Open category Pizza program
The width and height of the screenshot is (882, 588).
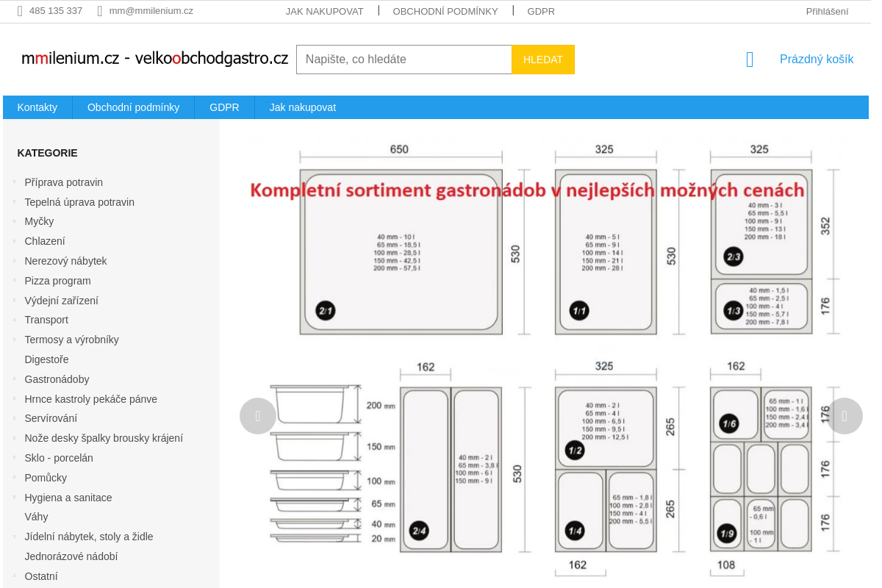pos(57,281)
